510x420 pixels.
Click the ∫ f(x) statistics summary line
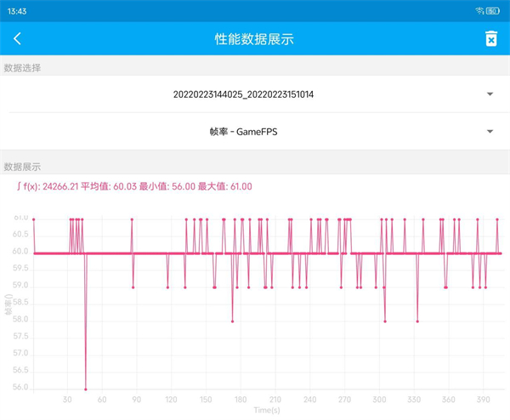[x=134, y=186]
